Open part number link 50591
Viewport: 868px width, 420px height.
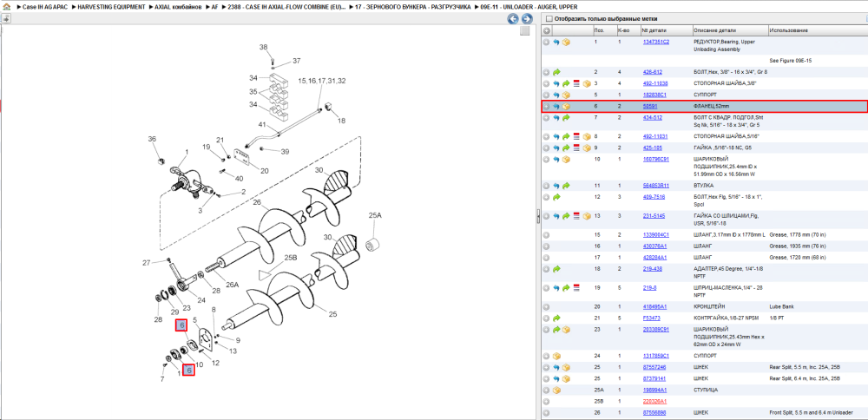649,106
